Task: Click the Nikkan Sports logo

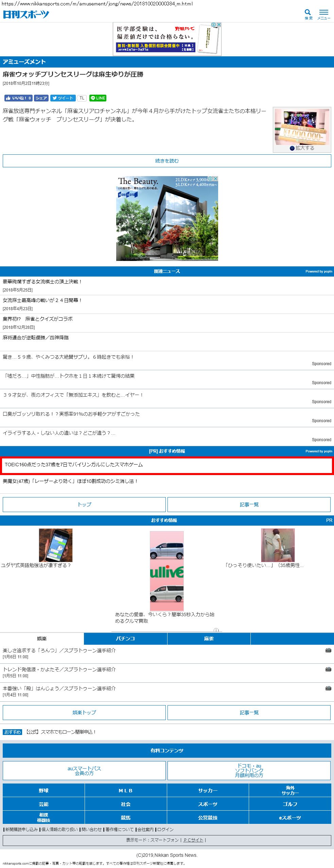Action: coord(26,14)
